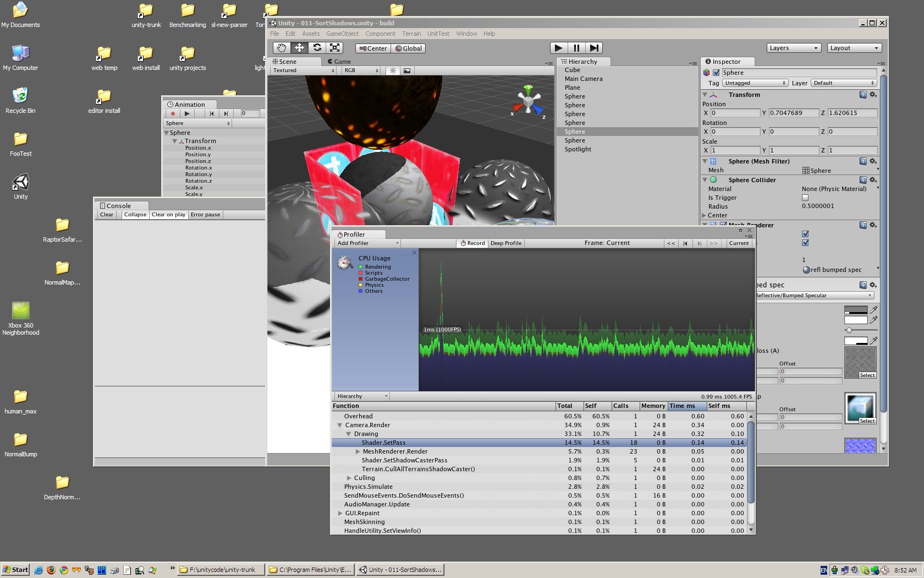This screenshot has width=924, height=578.
Task: Advance one frame with the Step button
Action: pyautogui.click(x=593, y=48)
